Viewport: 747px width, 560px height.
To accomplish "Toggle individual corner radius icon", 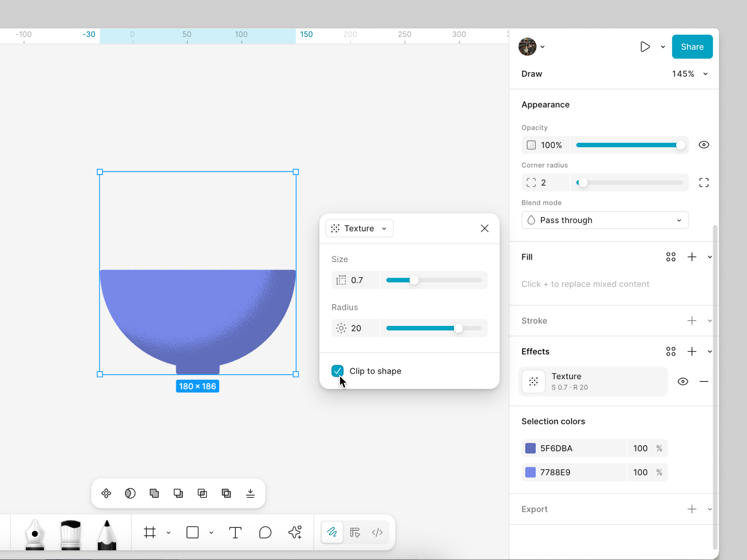I will click(704, 182).
